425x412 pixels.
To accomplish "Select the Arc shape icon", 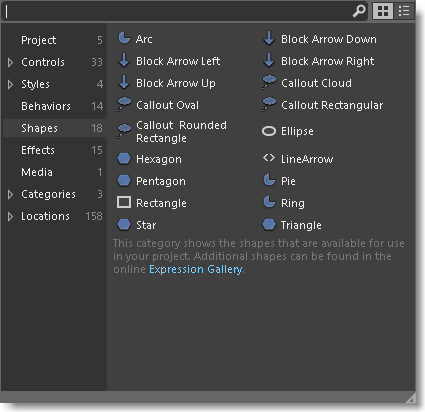I will coord(124,38).
